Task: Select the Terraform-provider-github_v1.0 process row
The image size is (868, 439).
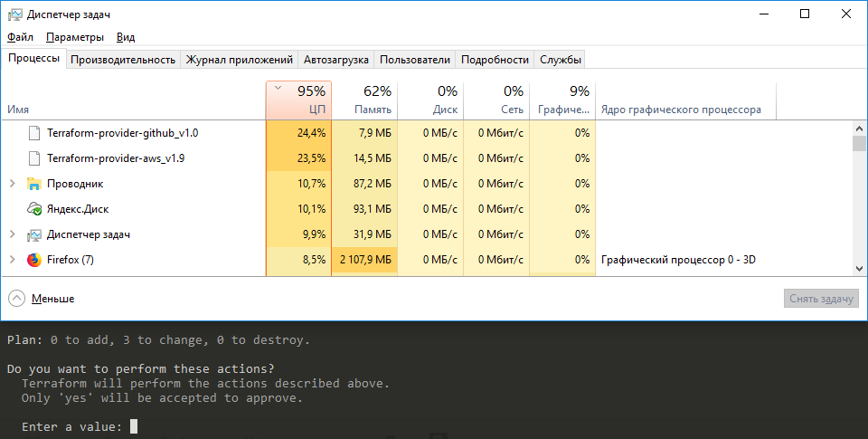Action: (x=426, y=133)
